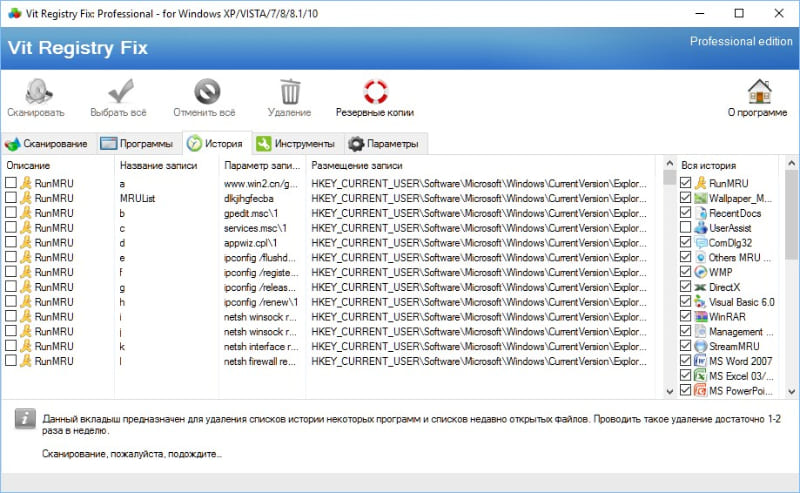
Task: Enable the UserAssist checkbox in history list
Action: [686, 227]
